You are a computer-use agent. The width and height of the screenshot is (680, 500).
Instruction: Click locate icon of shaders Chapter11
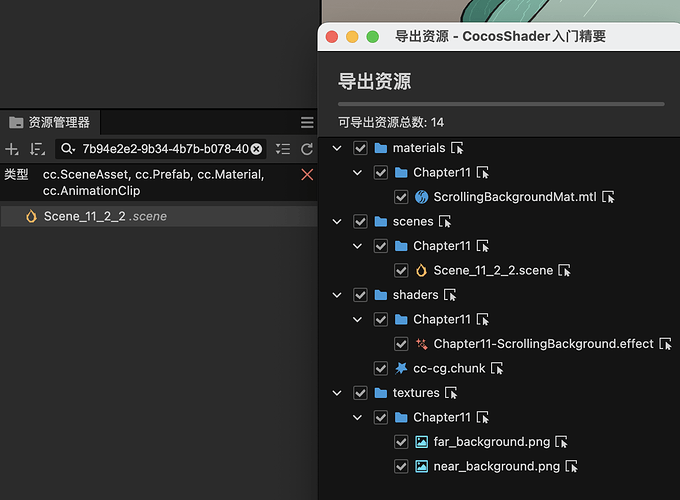pyautogui.click(x=483, y=320)
